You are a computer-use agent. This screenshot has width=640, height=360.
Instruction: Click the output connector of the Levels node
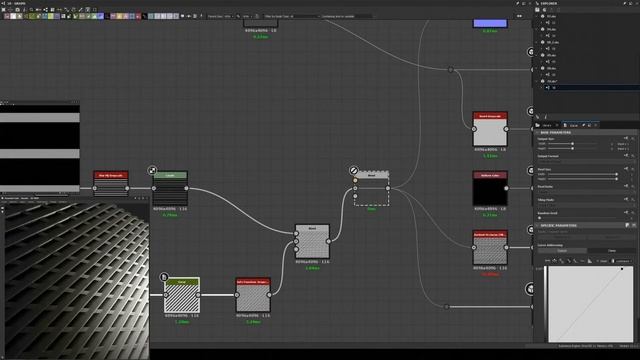187,188
